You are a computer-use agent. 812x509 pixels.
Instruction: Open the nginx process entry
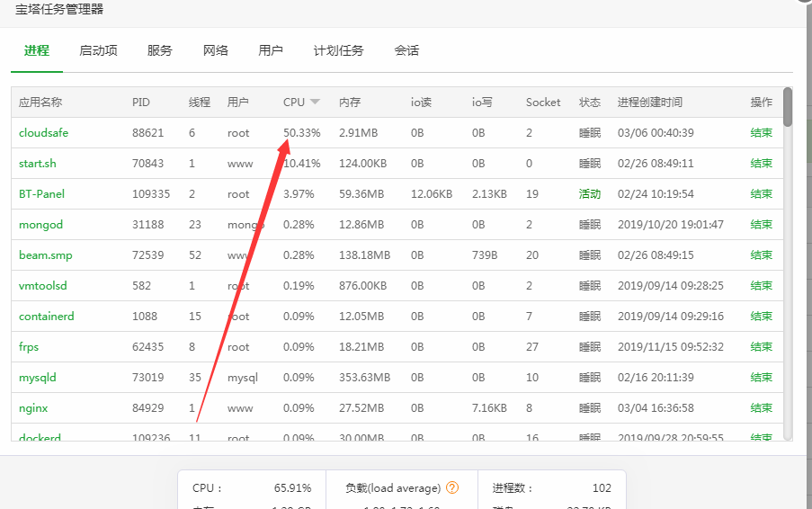point(33,408)
